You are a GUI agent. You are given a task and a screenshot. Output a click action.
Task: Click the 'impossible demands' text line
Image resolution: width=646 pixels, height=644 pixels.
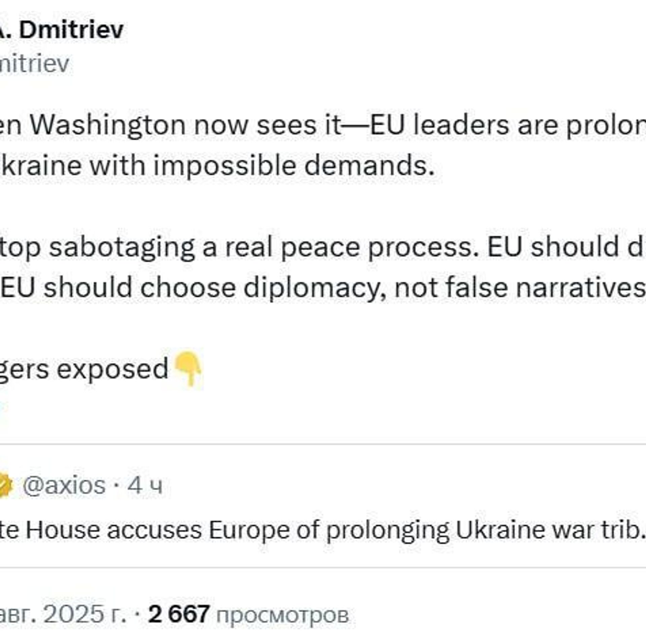click(x=293, y=165)
